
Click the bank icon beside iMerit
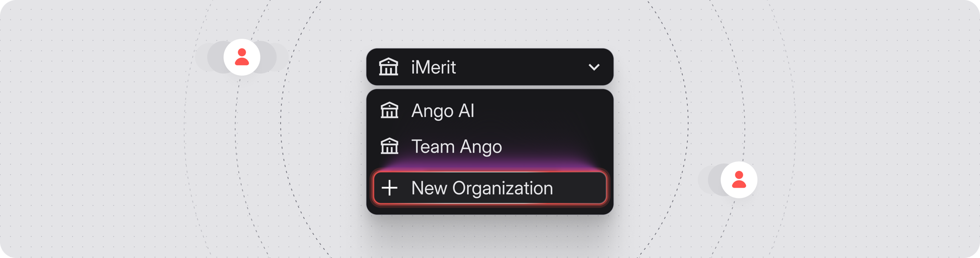[388, 67]
